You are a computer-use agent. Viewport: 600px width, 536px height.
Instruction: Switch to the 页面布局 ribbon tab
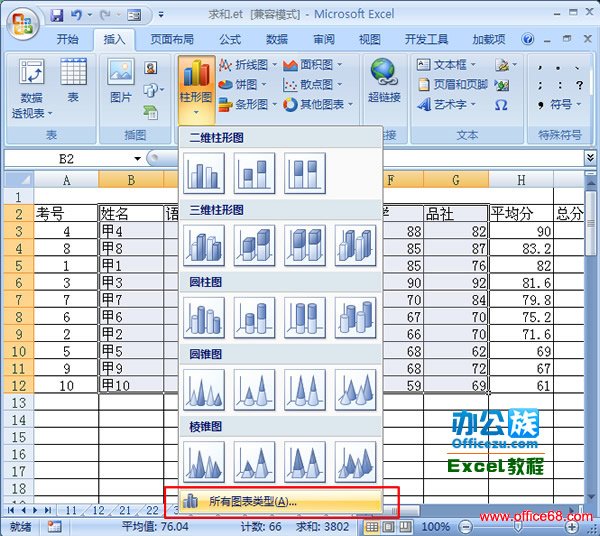172,39
